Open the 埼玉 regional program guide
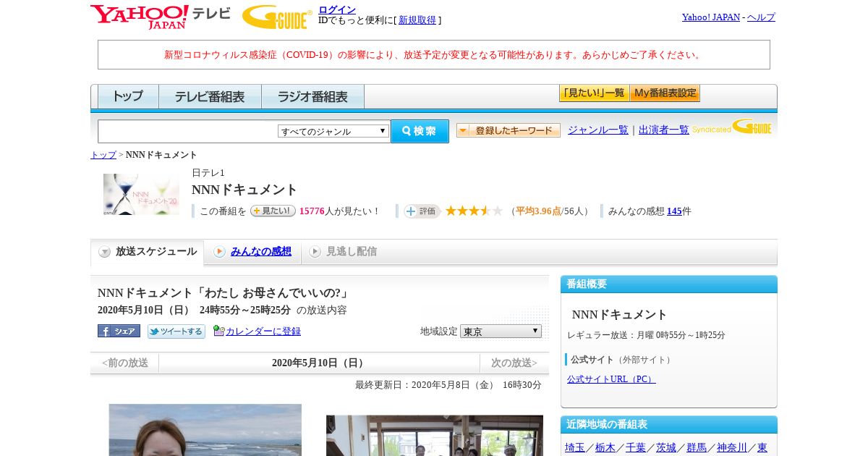This screenshot has width=868, height=456. [575, 447]
